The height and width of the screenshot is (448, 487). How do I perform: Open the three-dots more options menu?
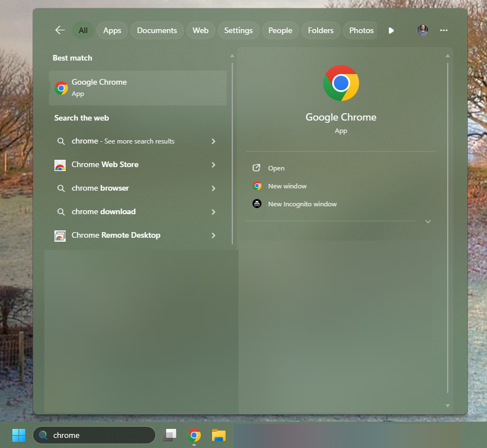point(444,30)
